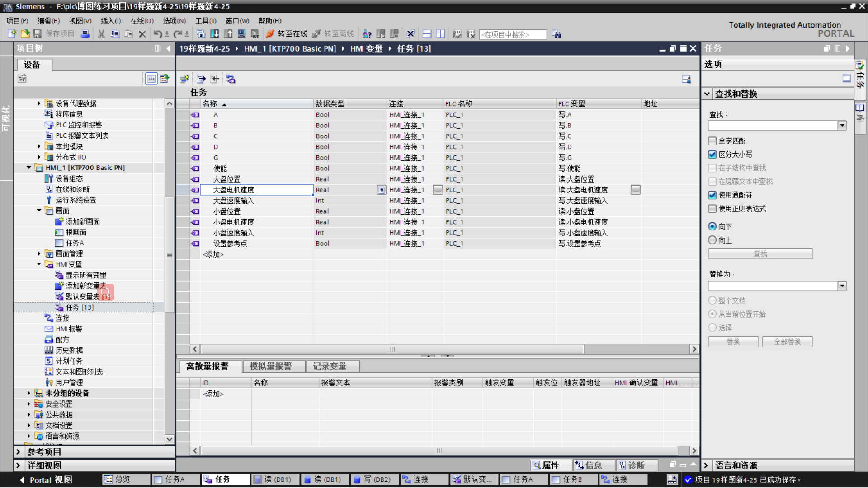This screenshot has height=488, width=868.
Task: Open the 在线(O) menu
Action: (142, 21)
